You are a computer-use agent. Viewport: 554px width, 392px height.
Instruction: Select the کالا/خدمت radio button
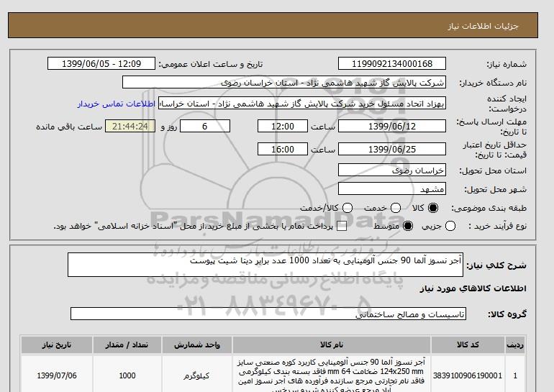[x=348, y=208]
